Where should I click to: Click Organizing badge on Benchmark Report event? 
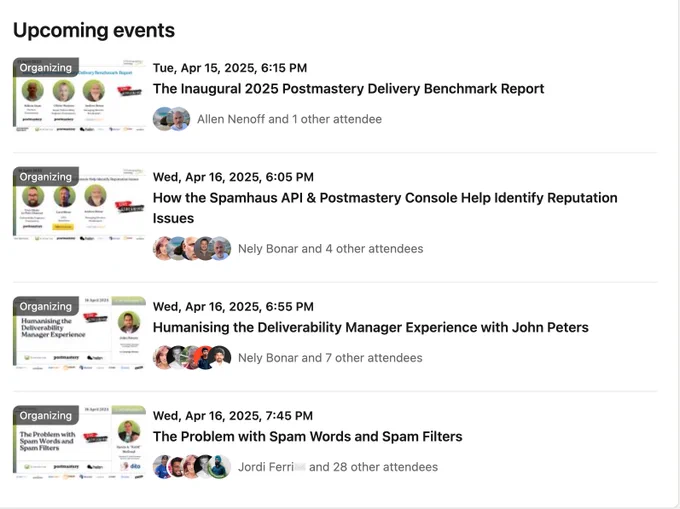46,68
